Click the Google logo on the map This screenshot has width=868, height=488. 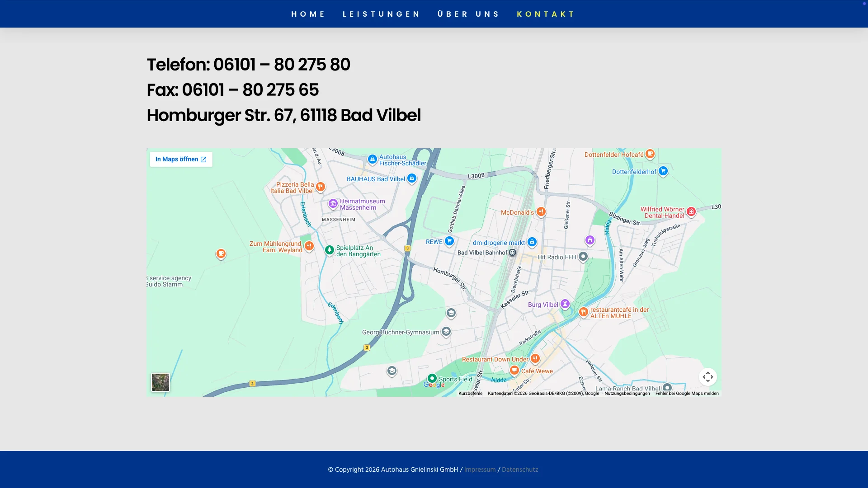(x=434, y=385)
